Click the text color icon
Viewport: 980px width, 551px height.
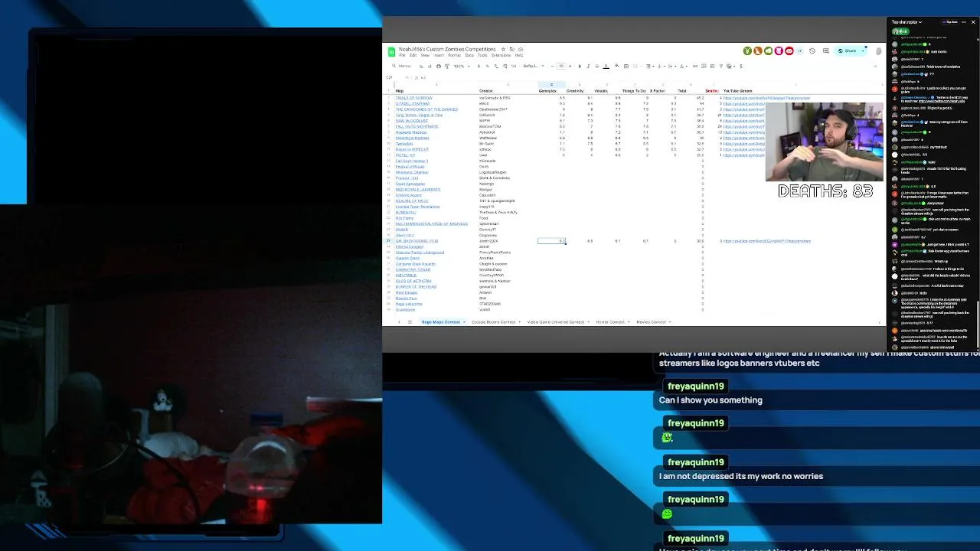pyautogui.click(x=606, y=66)
